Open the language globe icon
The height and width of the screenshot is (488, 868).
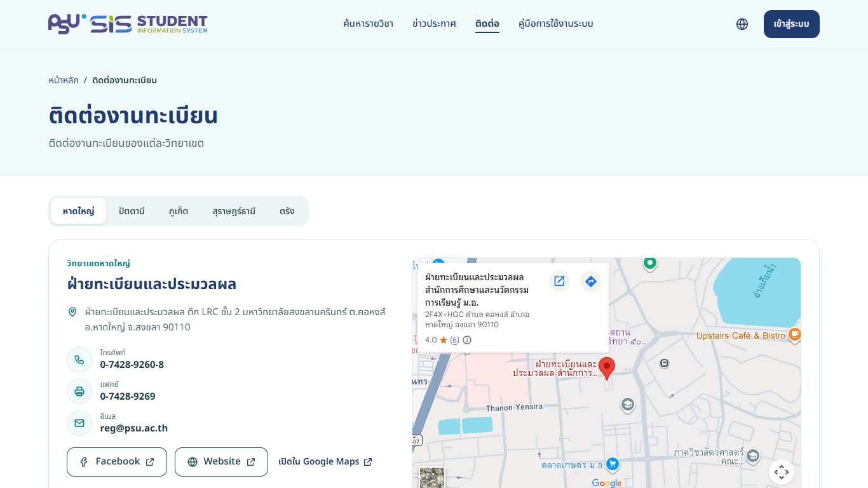[x=742, y=24]
